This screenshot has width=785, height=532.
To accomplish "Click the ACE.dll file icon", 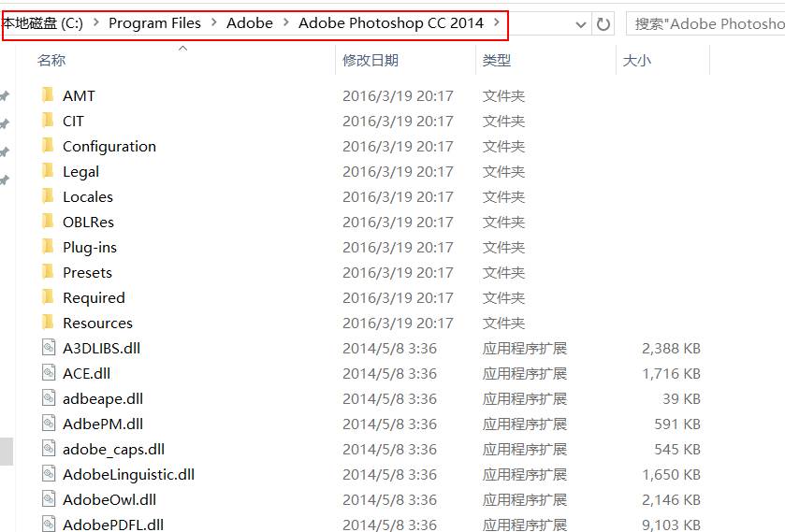I will coord(49,372).
